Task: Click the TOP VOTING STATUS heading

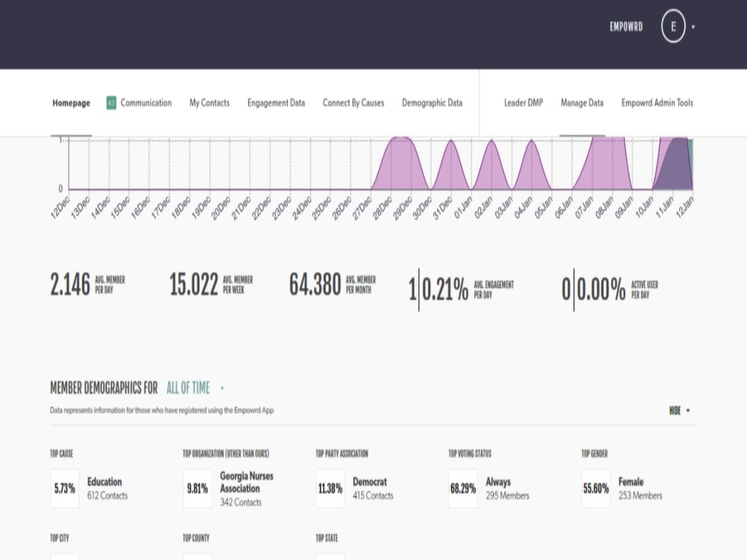Action: tap(470, 454)
